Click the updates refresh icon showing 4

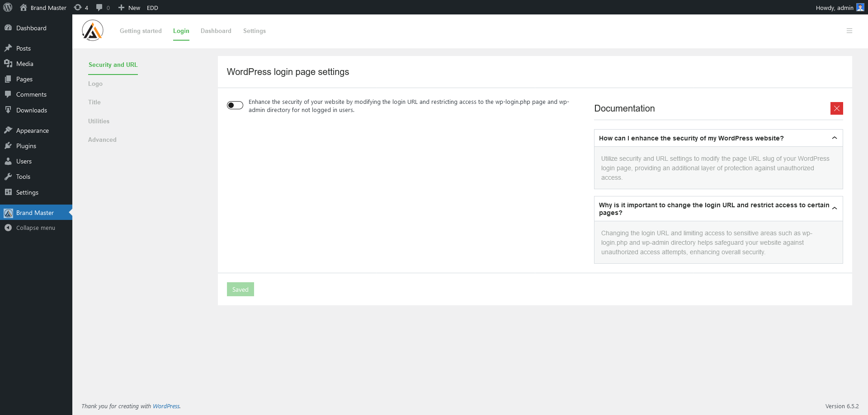77,7
